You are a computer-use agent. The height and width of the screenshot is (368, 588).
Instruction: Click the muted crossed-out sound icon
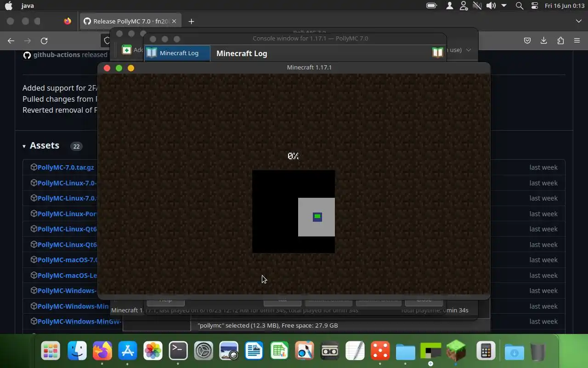[477, 6]
